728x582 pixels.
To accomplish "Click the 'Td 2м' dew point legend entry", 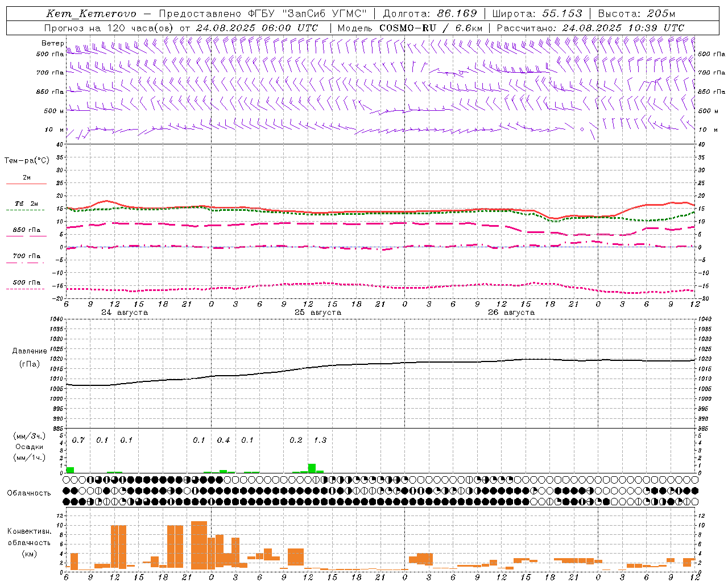I will click(26, 203).
